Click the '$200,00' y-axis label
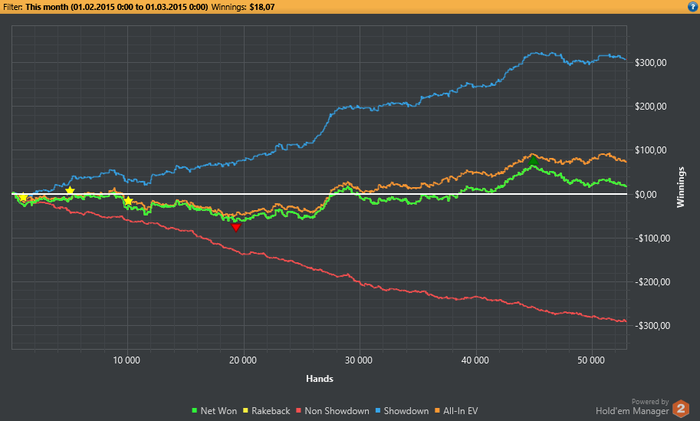700x421 pixels. [x=650, y=106]
